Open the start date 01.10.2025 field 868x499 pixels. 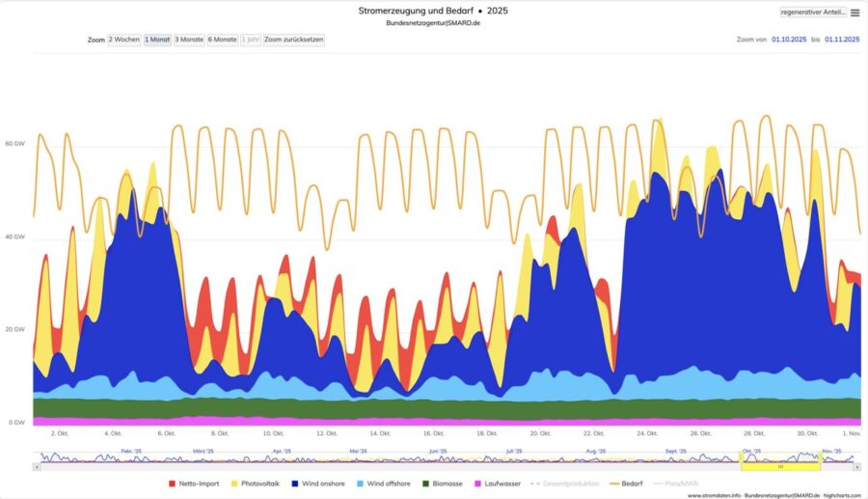point(791,40)
